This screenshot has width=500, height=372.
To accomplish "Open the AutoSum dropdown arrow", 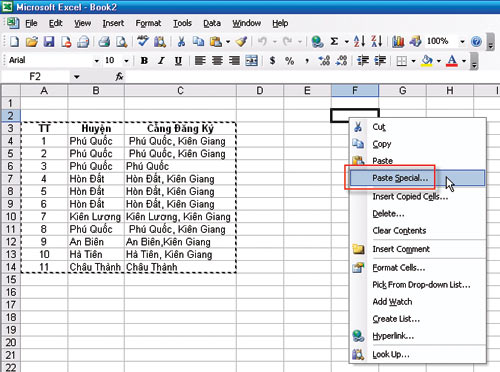I will pos(347,42).
